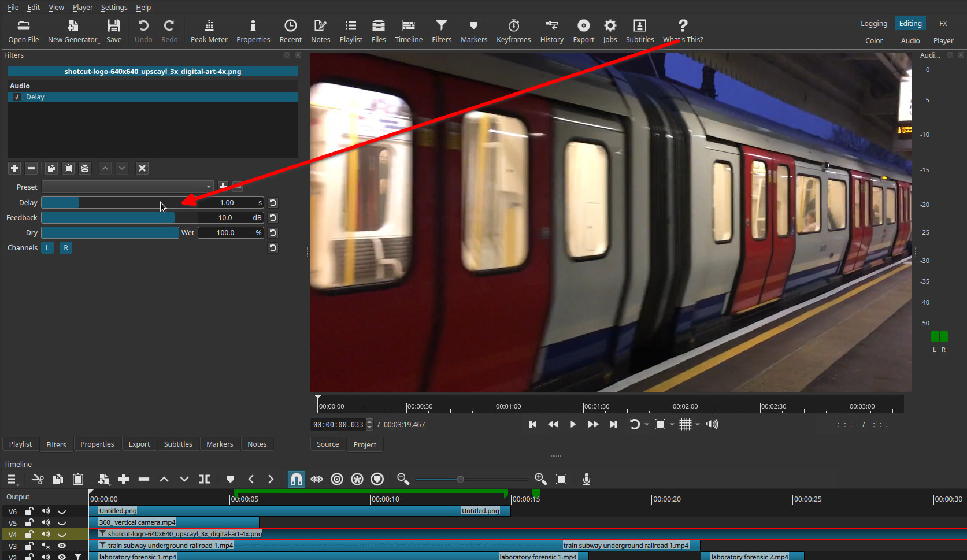Click the Keyframes toolbar icon
Screen dimensions: 967x560
point(513,31)
